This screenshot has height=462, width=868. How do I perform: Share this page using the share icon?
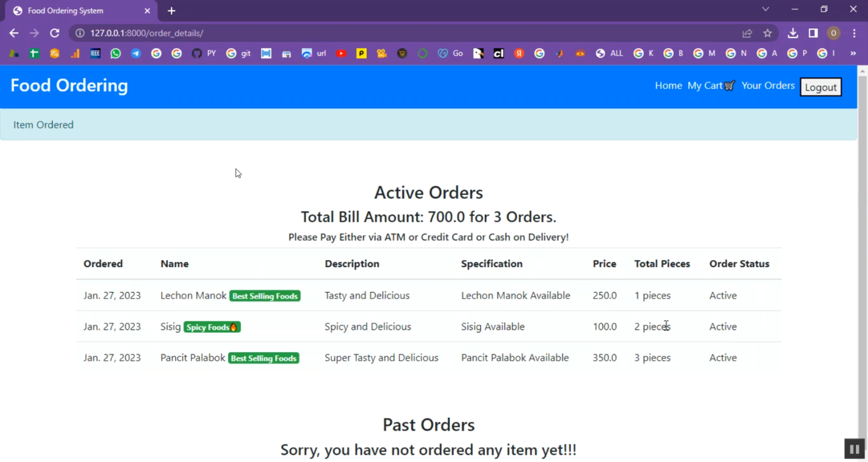click(x=747, y=34)
